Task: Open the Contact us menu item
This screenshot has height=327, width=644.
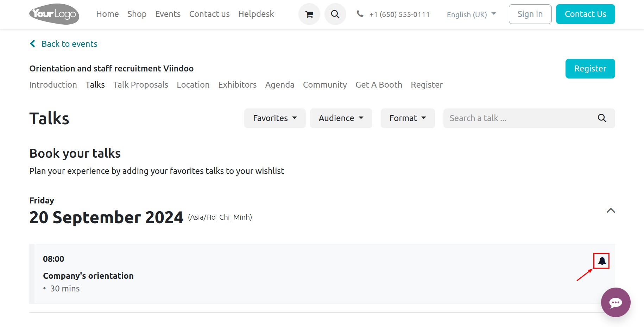Action: click(x=209, y=14)
